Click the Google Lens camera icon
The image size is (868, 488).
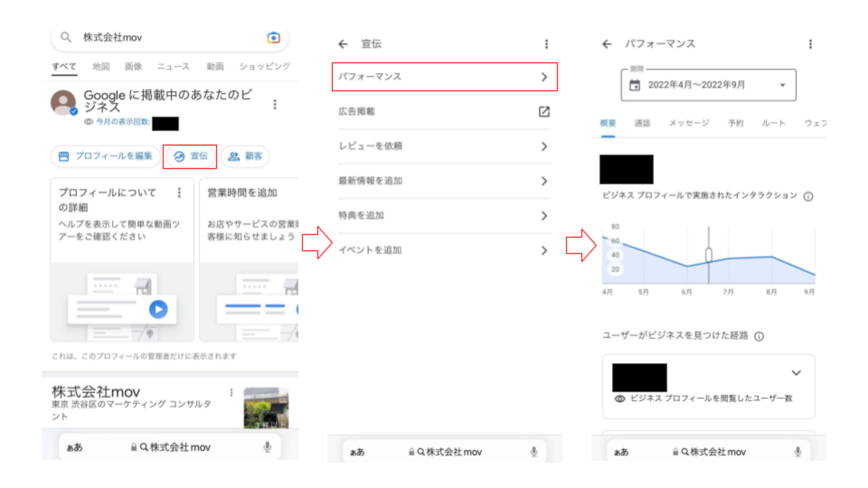pos(273,37)
